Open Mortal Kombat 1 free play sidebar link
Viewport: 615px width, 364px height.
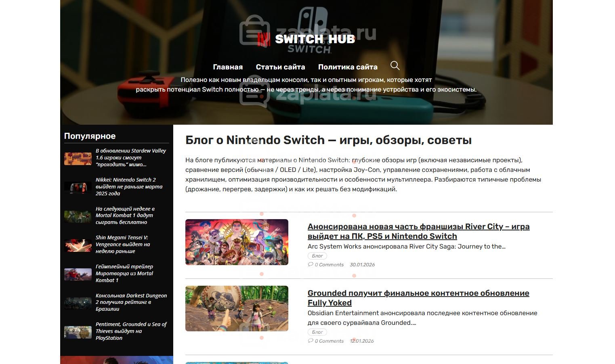click(x=125, y=215)
